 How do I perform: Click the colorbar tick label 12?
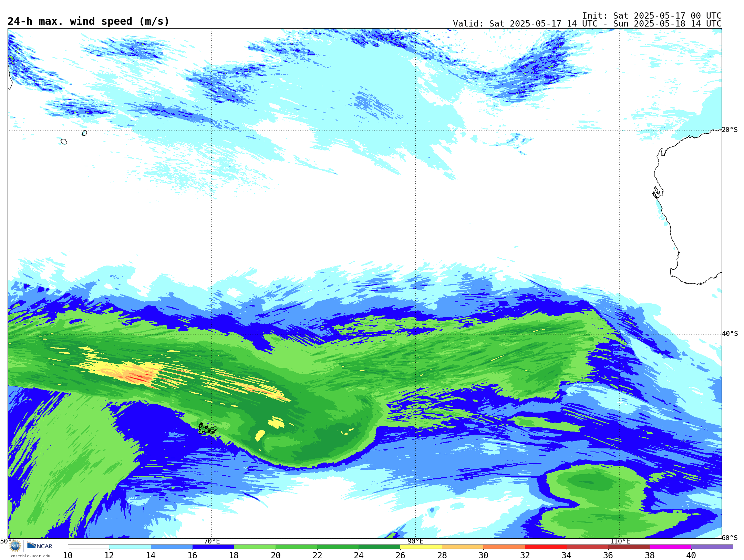coord(109,555)
